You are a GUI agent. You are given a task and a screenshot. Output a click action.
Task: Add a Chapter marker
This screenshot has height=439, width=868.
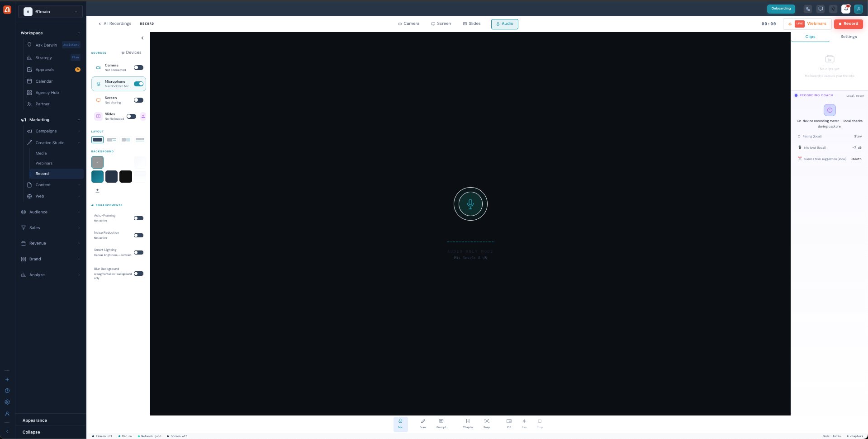pos(468,424)
